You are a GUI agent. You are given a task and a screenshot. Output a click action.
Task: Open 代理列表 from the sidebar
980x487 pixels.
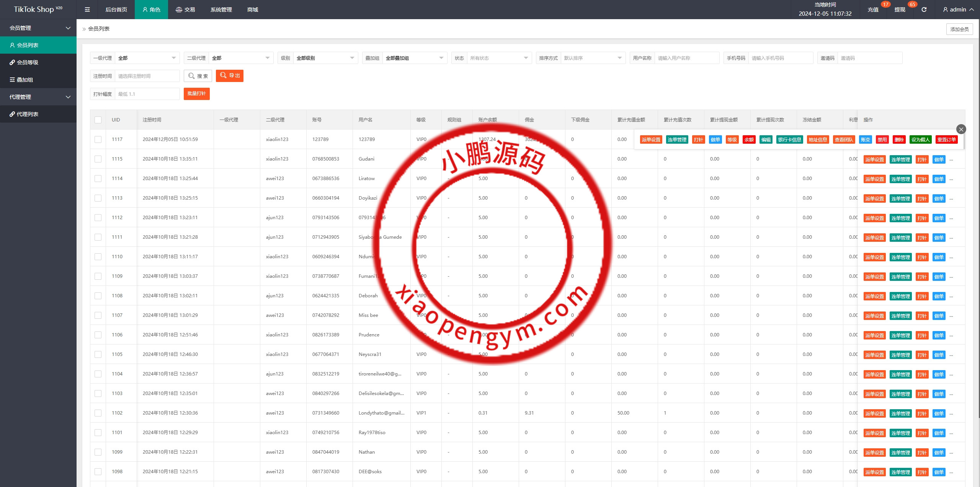tap(28, 114)
